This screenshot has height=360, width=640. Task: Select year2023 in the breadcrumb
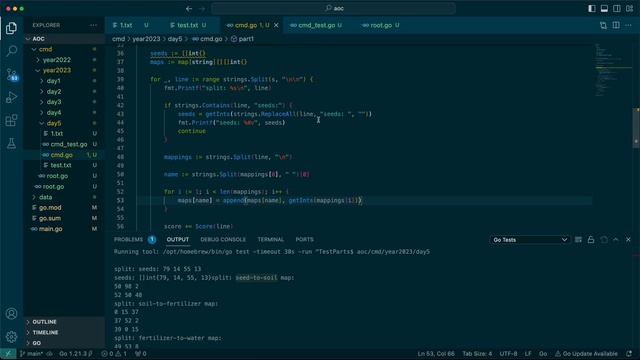146,39
